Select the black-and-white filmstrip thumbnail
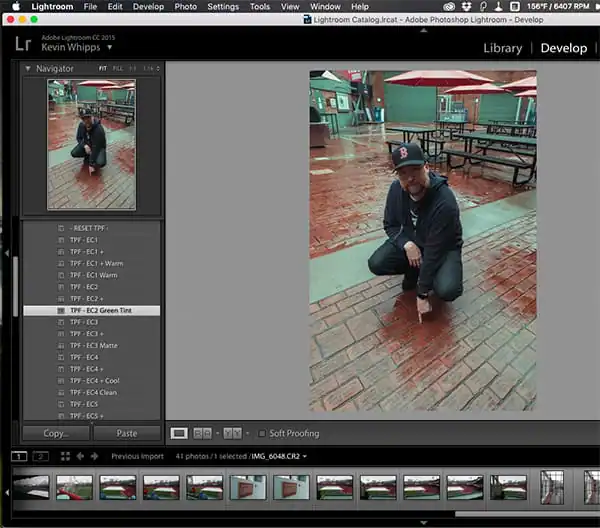The width and height of the screenshot is (600, 528). click(31, 487)
